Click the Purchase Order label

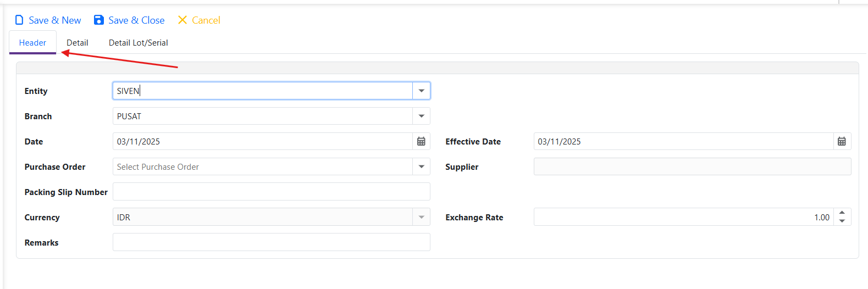click(55, 167)
